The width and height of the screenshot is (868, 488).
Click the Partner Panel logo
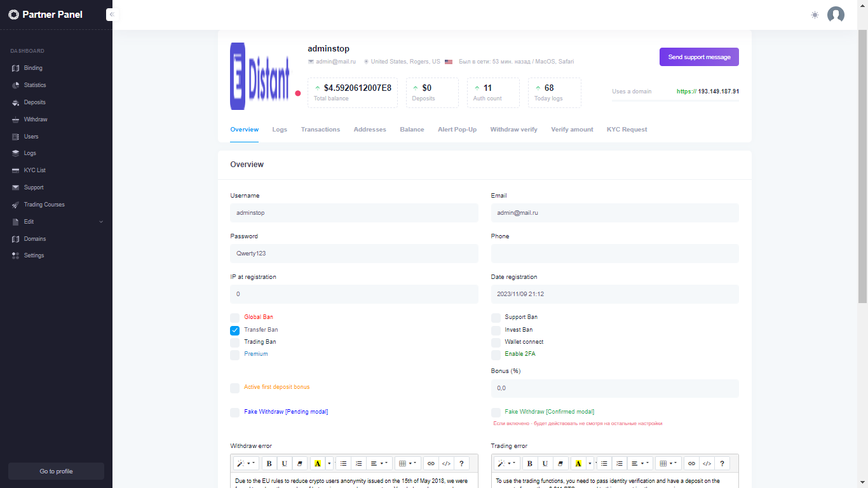click(45, 15)
